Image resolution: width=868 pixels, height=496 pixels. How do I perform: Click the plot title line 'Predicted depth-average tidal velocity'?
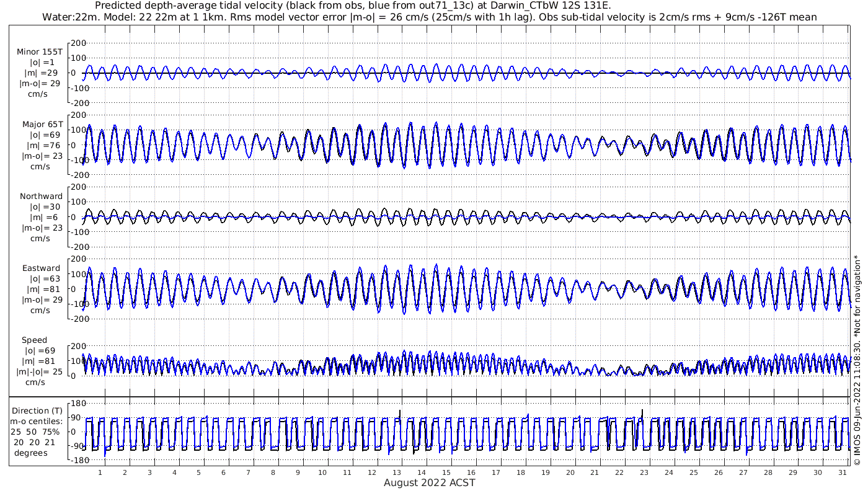coord(353,6)
